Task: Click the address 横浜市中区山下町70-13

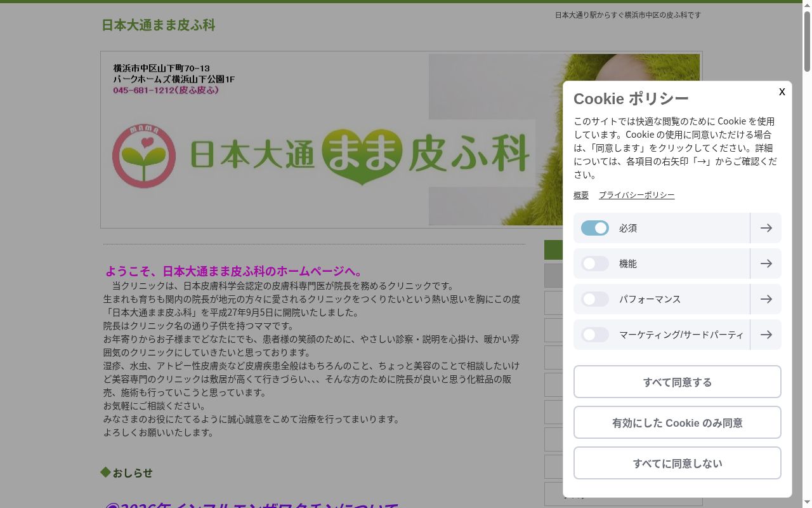Action: 162,68
